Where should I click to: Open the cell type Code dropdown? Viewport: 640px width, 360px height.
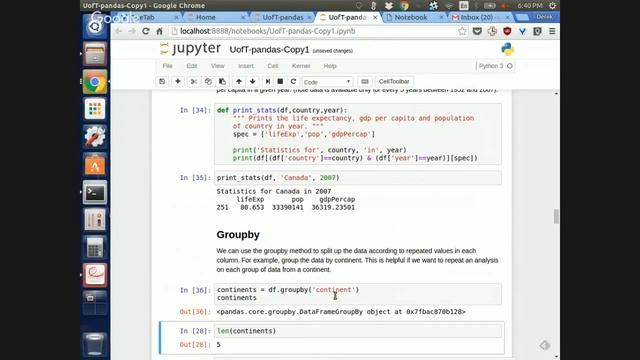point(327,82)
